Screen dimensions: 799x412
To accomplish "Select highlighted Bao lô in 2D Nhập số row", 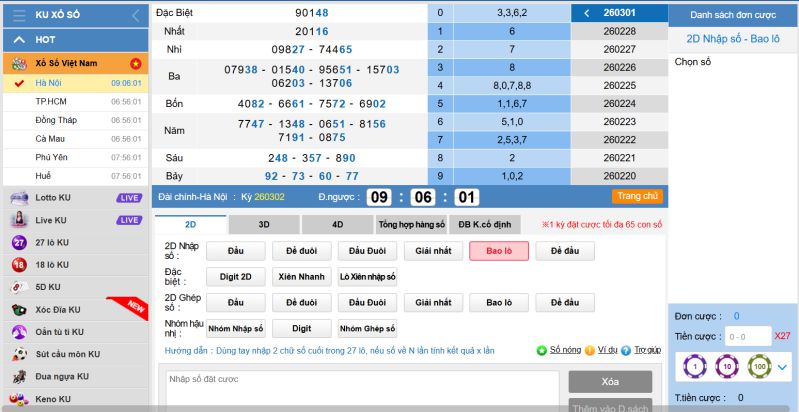I will click(x=499, y=251).
